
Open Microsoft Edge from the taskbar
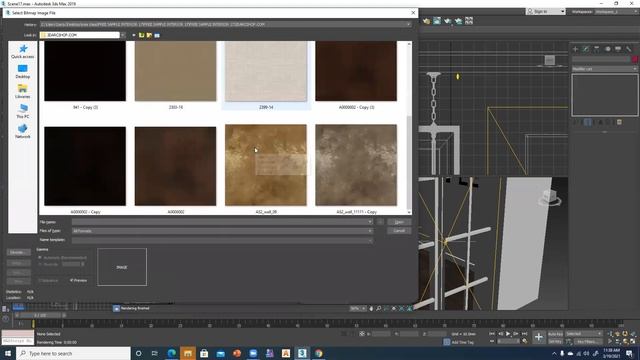(171, 353)
